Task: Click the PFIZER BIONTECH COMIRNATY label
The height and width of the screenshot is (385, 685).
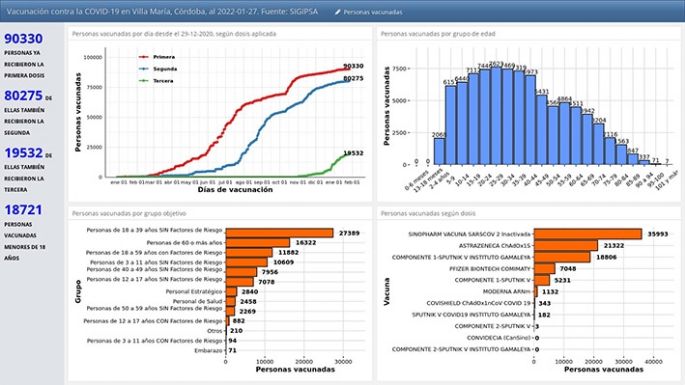Action: pyautogui.click(x=490, y=269)
